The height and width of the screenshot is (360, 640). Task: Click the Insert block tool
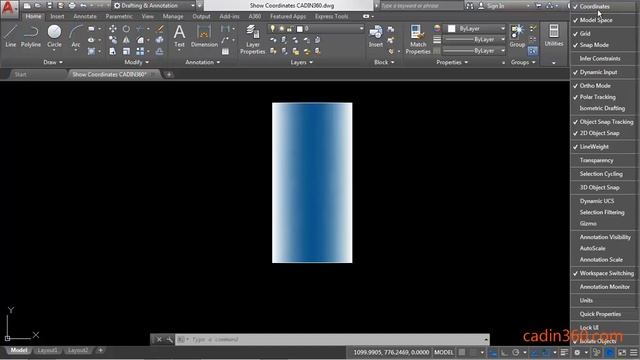coord(376,36)
